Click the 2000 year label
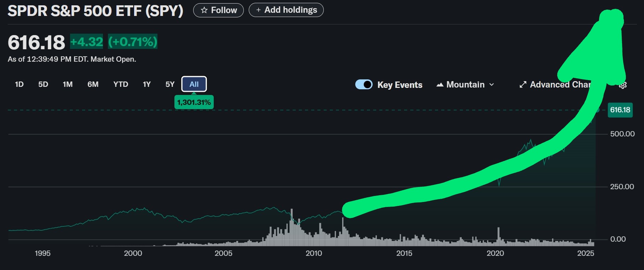 click(133, 253)
